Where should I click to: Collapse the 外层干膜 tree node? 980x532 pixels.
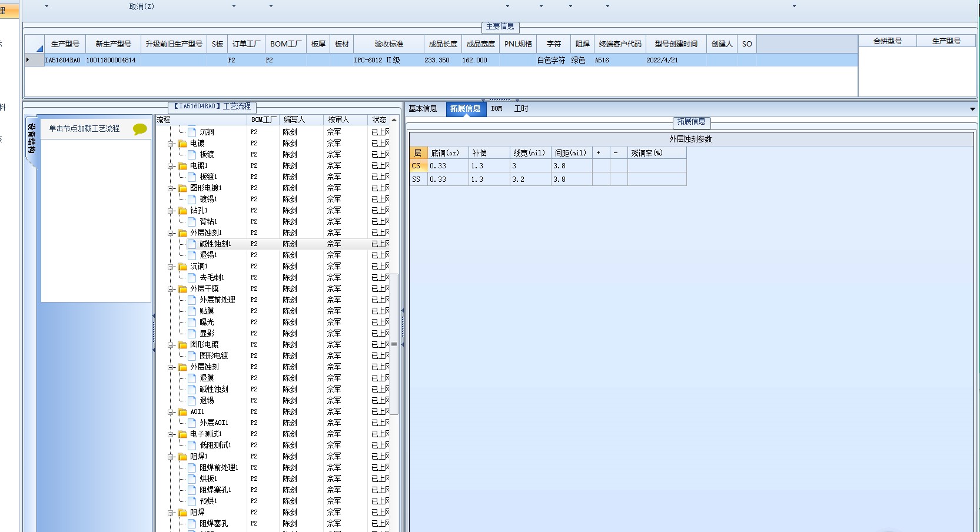(x=171, y=289)
